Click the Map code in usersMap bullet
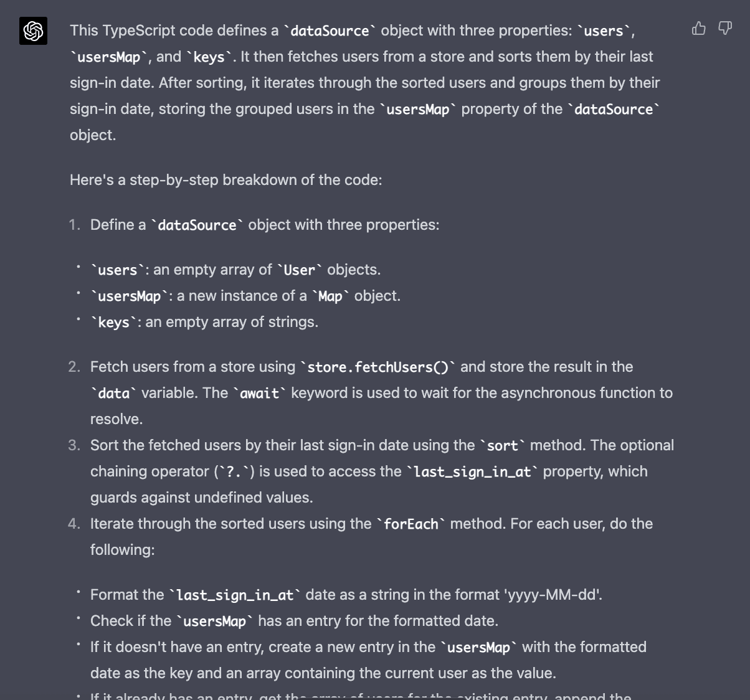The height and width of the screenshot is (700, 750). [x=331, y=296]
